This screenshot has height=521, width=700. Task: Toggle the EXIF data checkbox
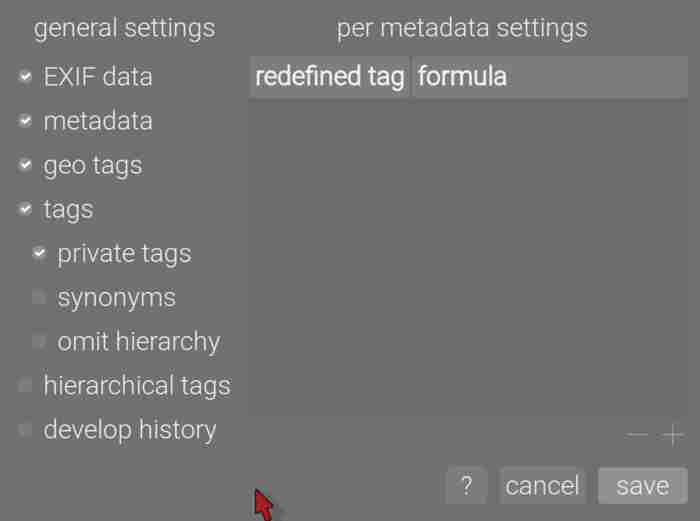tap(26, 77)
